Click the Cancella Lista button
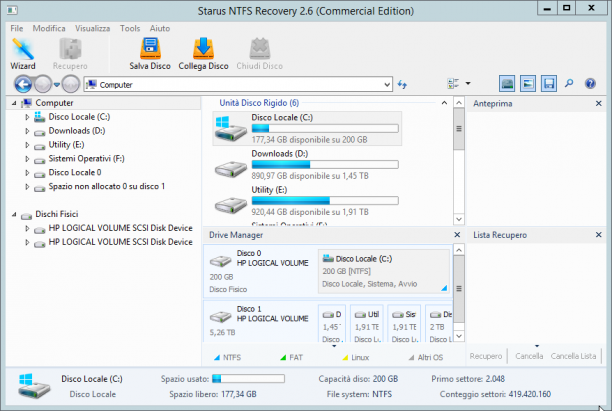 pos(573,356)
